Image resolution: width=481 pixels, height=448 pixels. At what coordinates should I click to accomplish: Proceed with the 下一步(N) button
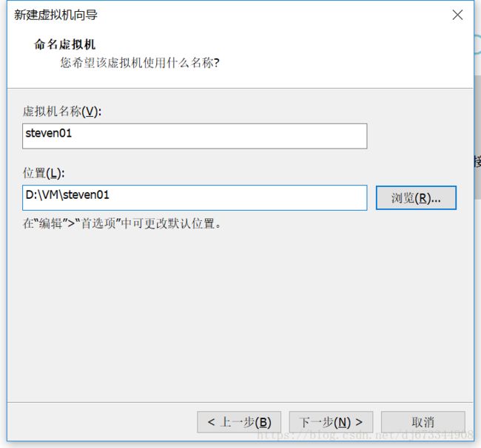331,422
